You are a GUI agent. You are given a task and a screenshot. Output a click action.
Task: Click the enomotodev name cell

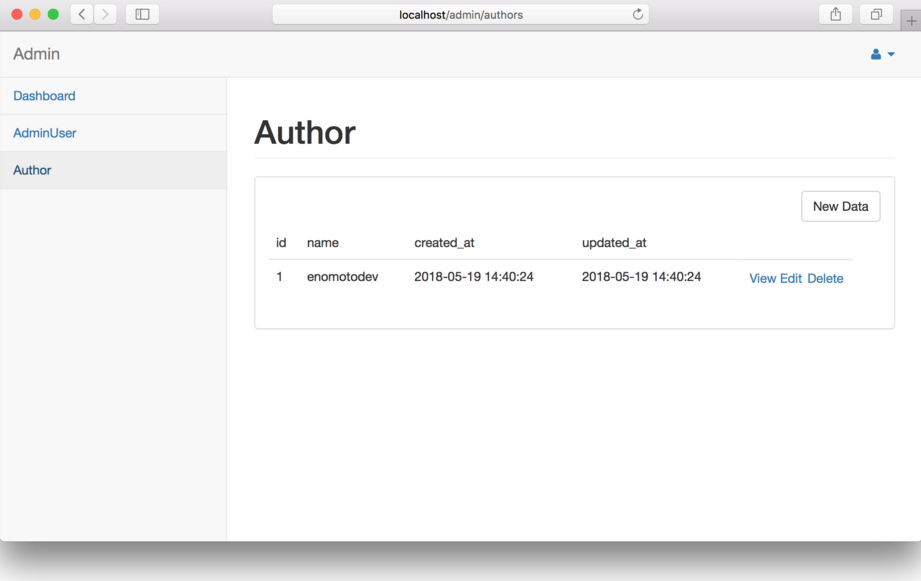pyautogui.click(x=342, y=276)
